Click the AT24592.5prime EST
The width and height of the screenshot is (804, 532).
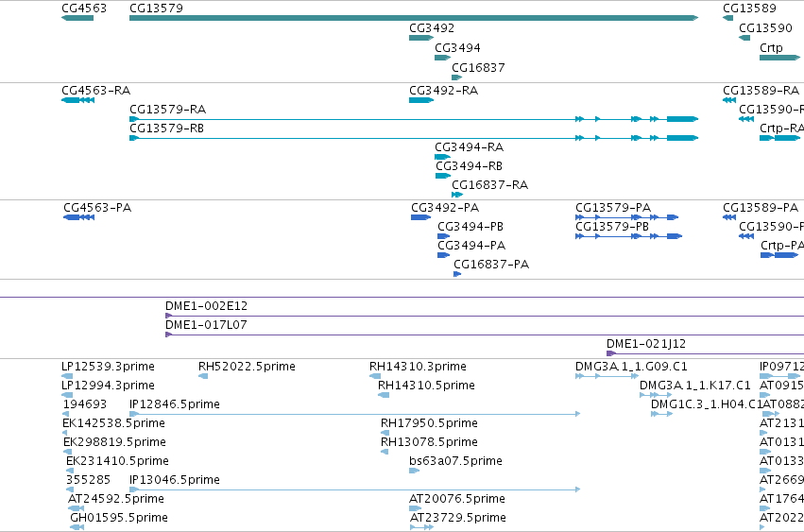pyautogui.click(x=76, y=509)
